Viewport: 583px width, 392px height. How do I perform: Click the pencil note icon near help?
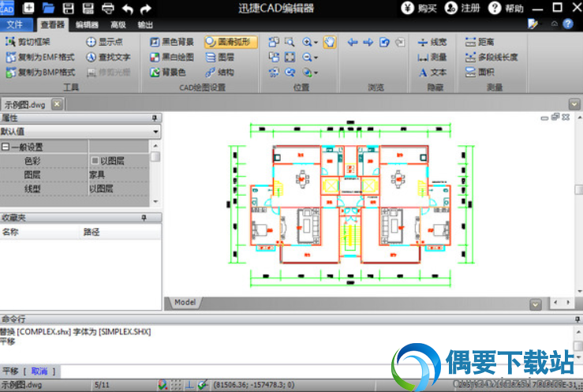533,24
